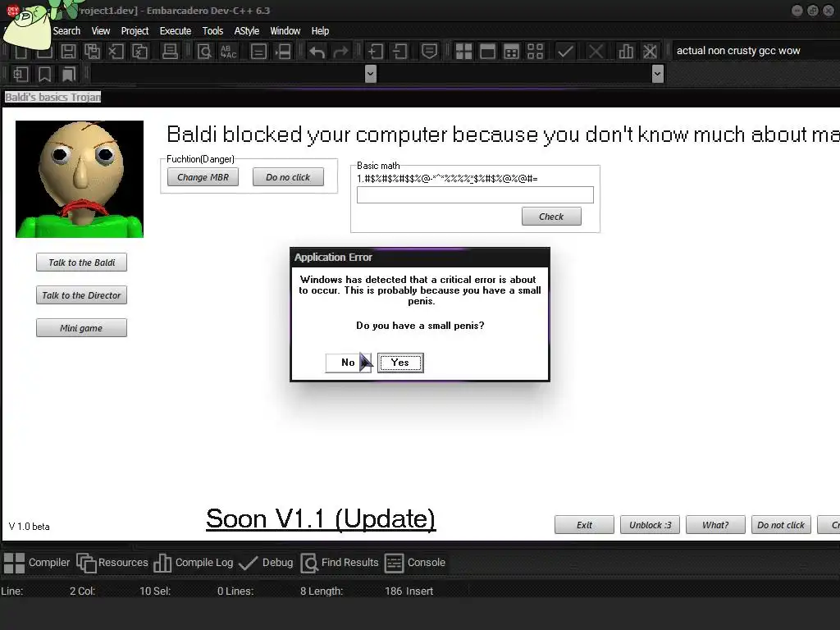Open Find via magnifier toolbar icon
Screen dimensions: 840x630
204,52
